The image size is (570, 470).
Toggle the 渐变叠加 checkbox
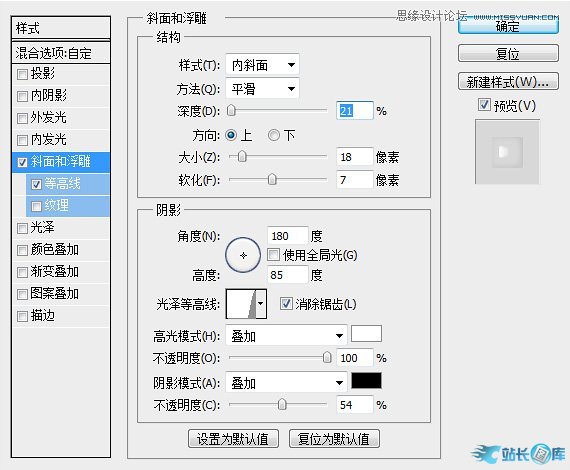point(22,272)
